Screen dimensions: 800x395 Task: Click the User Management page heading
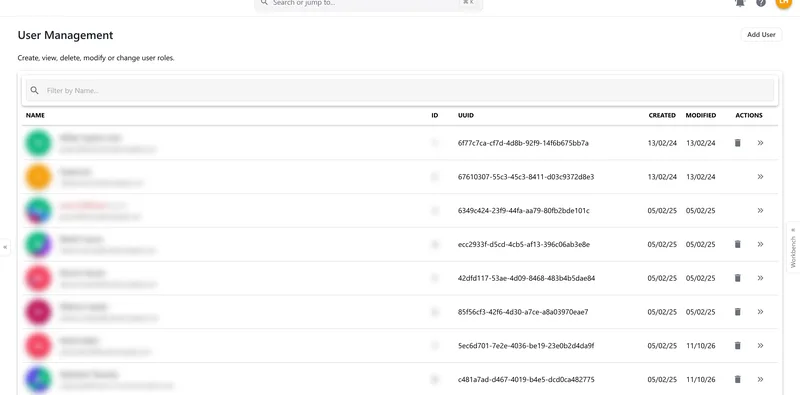point(65,35)
